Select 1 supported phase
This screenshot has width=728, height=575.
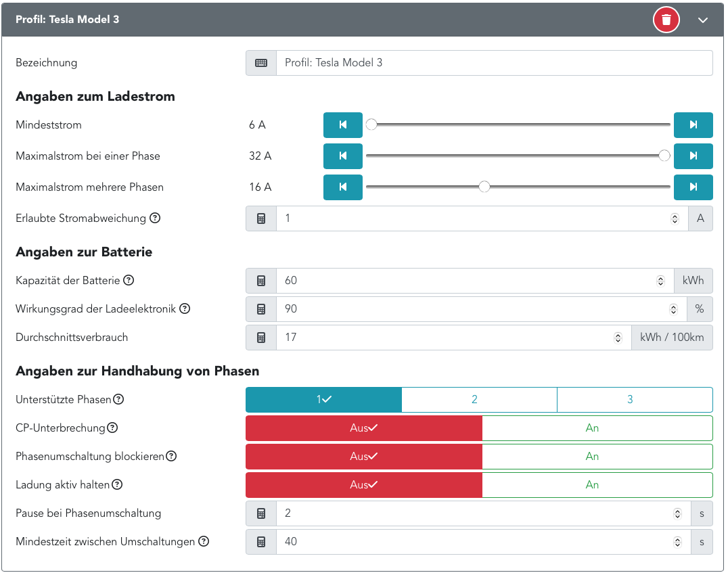pyautogui.click(x=323, y=400)
